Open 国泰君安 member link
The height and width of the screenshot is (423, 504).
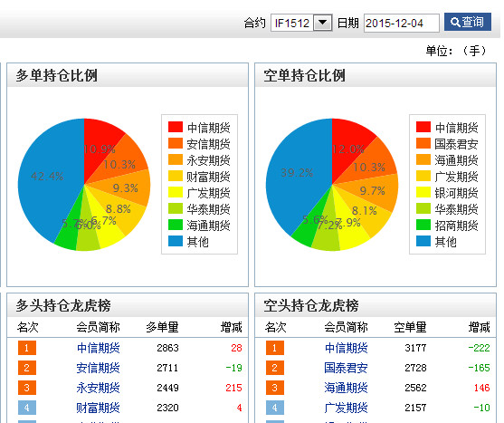click(x=347, y=368)
